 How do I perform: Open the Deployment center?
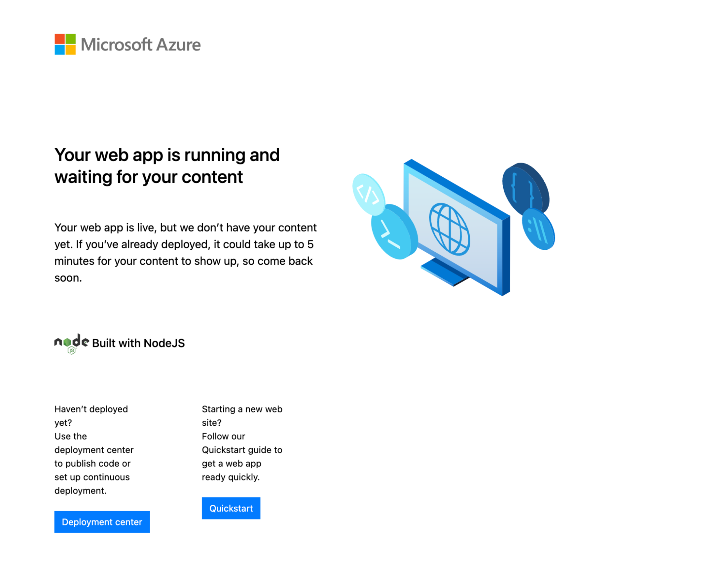102,522
